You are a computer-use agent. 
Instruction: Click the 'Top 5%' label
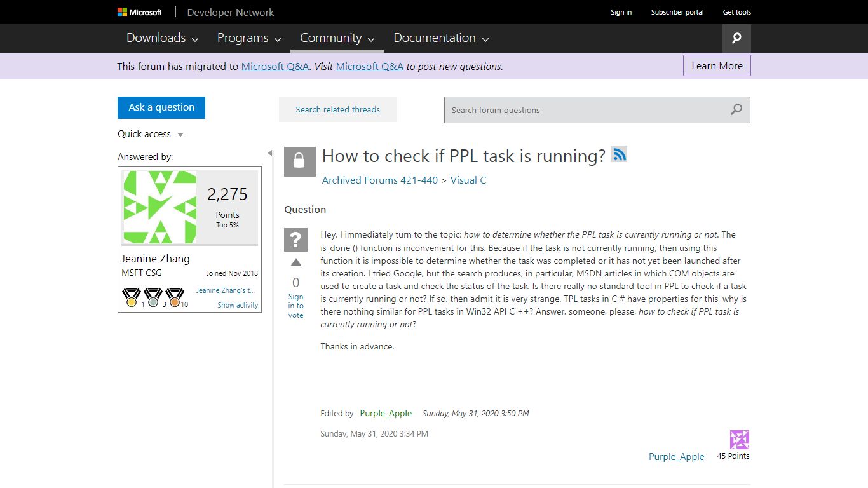pyautogui.click(x=227, y=225)
